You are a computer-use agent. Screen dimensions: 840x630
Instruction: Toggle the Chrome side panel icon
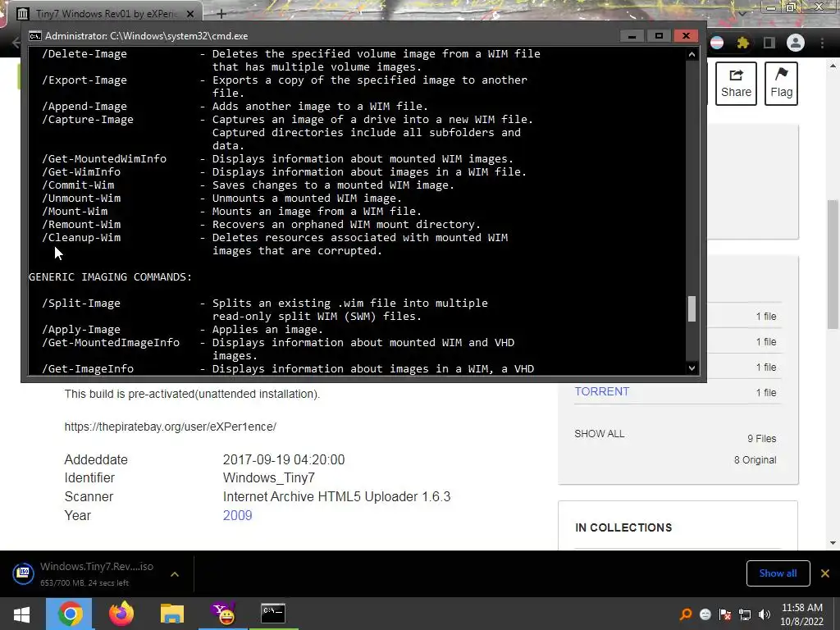point(769,43)
